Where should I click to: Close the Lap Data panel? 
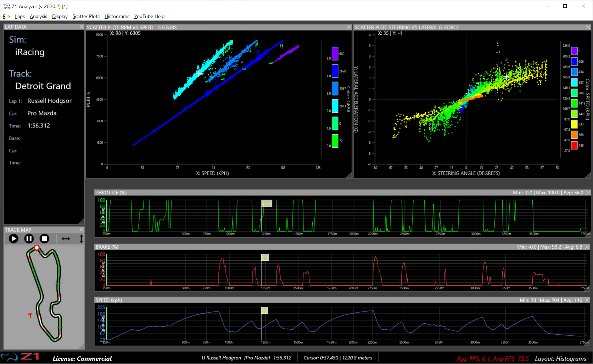click(x=82, y=27)
